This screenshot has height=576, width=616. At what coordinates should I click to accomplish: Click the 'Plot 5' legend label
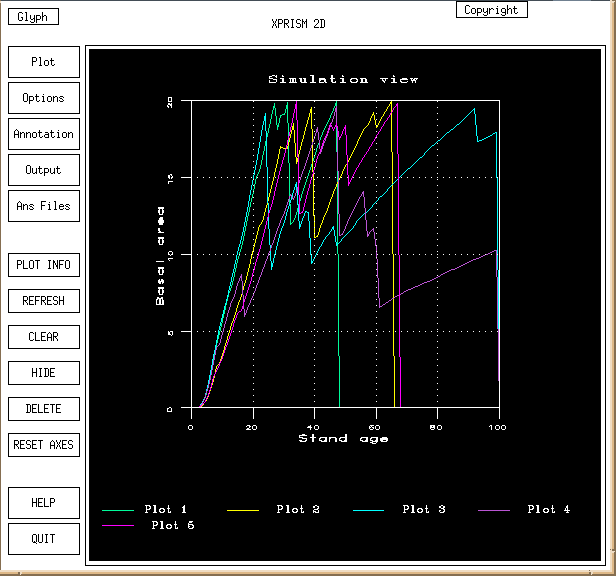point(173,525)
